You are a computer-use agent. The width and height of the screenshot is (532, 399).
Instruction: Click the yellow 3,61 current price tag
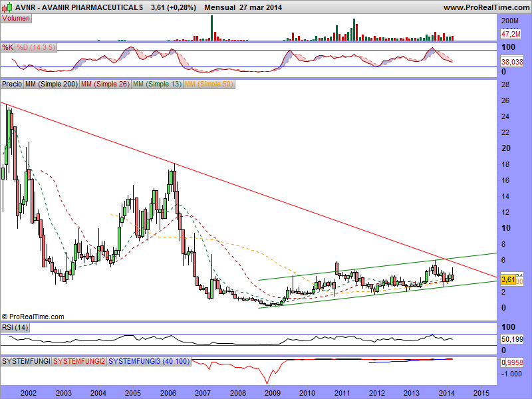click(x=508, y=280)
